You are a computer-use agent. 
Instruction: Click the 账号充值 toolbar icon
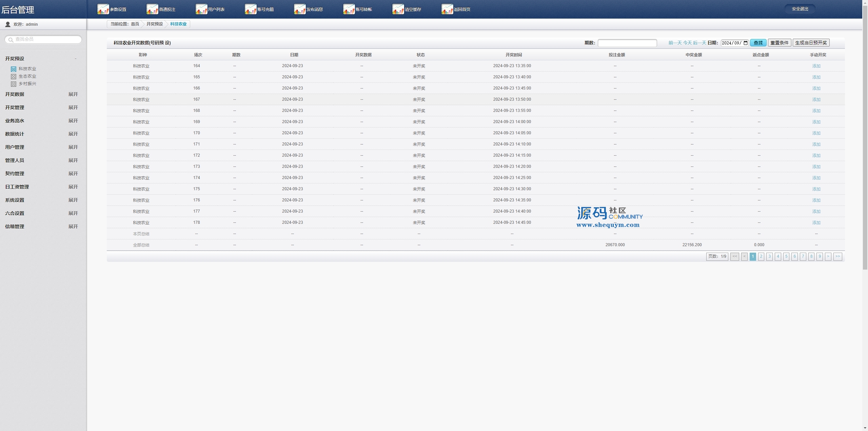pos(251,9)
